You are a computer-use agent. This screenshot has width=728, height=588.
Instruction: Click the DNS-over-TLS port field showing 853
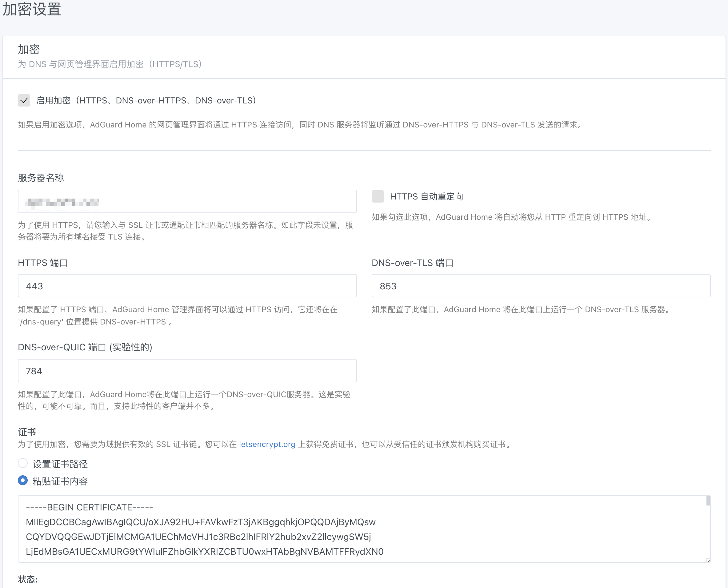coord(541,286)
